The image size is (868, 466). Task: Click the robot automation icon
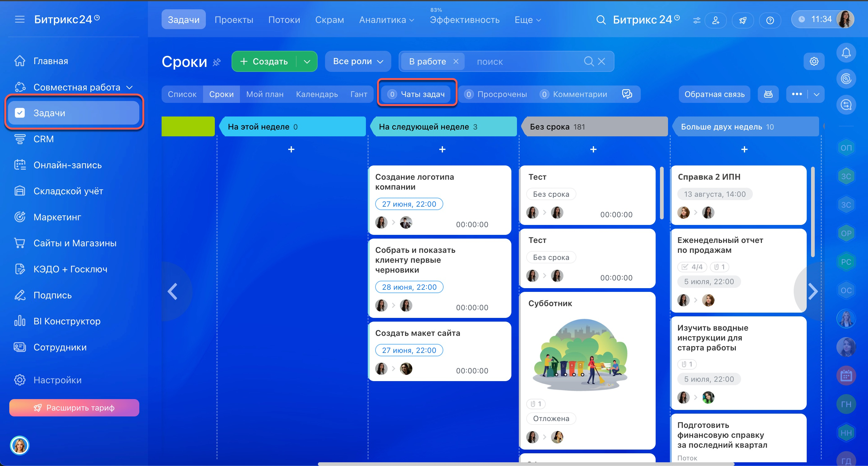[x=768, y=94]
